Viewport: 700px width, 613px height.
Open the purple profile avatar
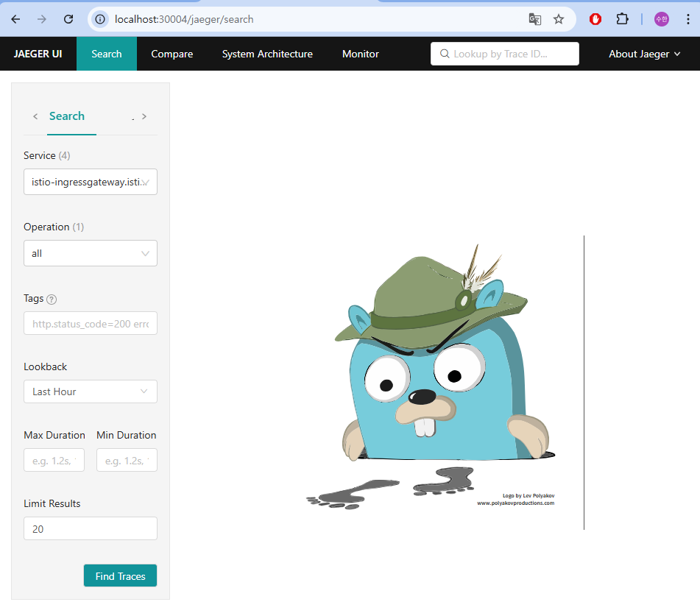point(661,19)
